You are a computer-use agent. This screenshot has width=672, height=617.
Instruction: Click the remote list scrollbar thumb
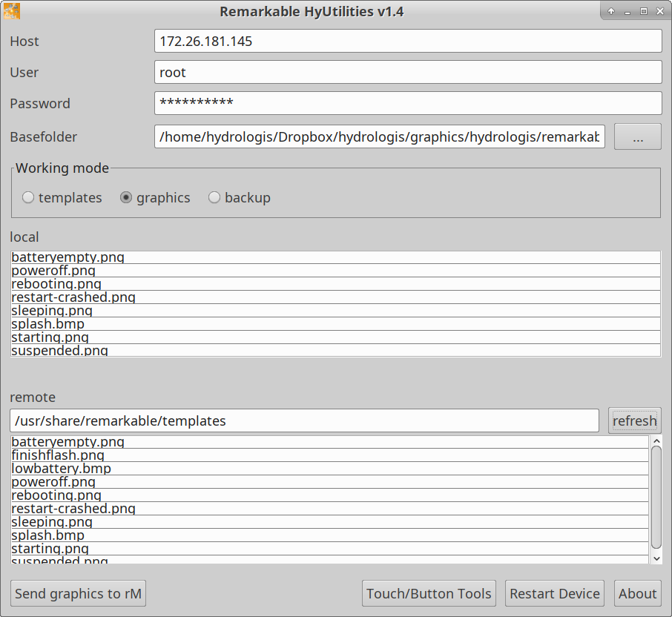tap(656, 498)
